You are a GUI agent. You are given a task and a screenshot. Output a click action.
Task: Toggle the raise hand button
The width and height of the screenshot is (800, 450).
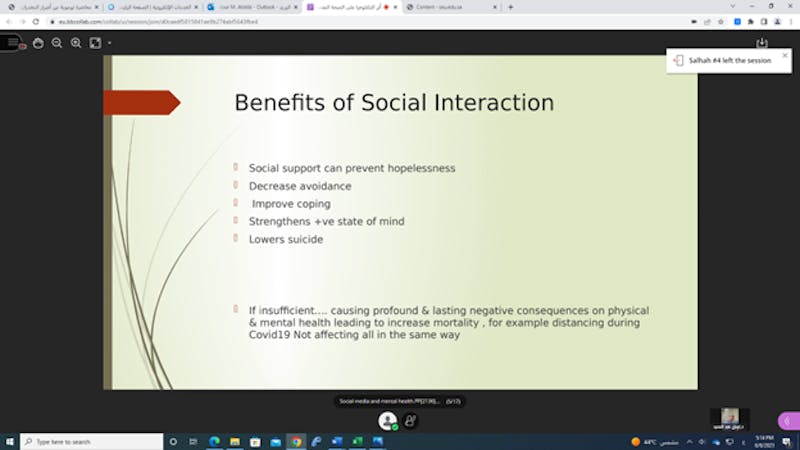tap(410, 421)
